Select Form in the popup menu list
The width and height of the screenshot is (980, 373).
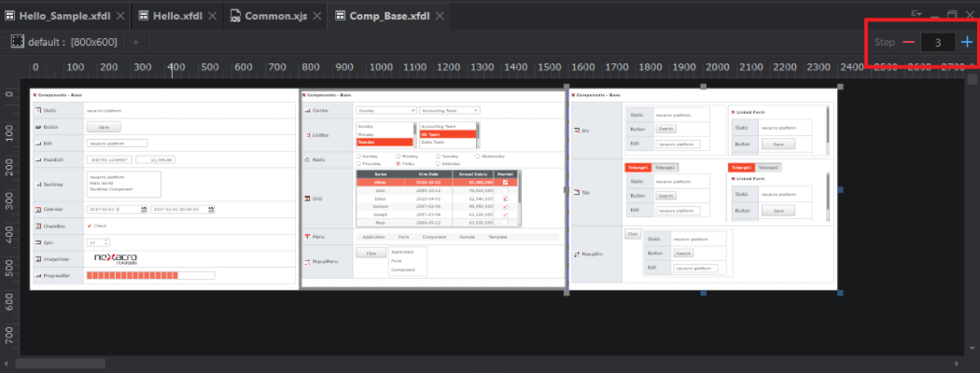pyautogui.click(x=395, y=260)
